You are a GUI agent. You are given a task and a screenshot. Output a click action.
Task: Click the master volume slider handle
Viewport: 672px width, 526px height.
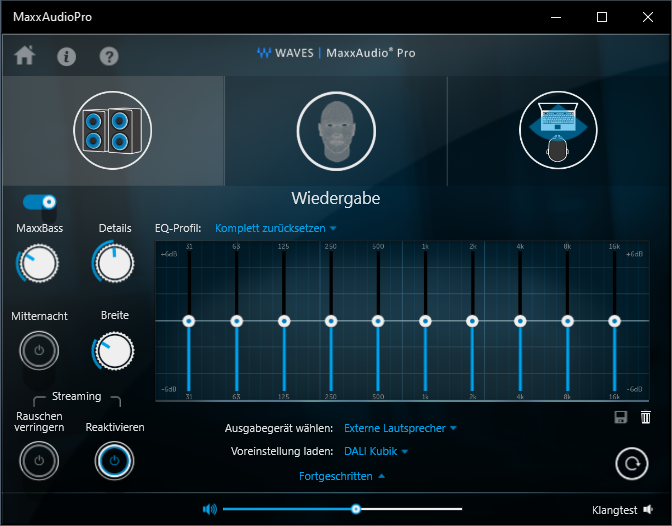tap(356, 509)
